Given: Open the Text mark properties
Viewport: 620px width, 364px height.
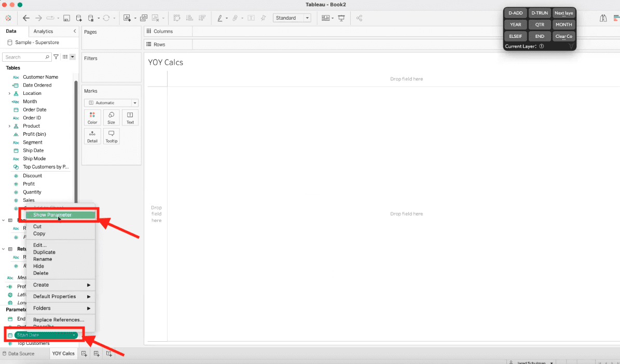Looking at the screenshot, I should point(130,118).
